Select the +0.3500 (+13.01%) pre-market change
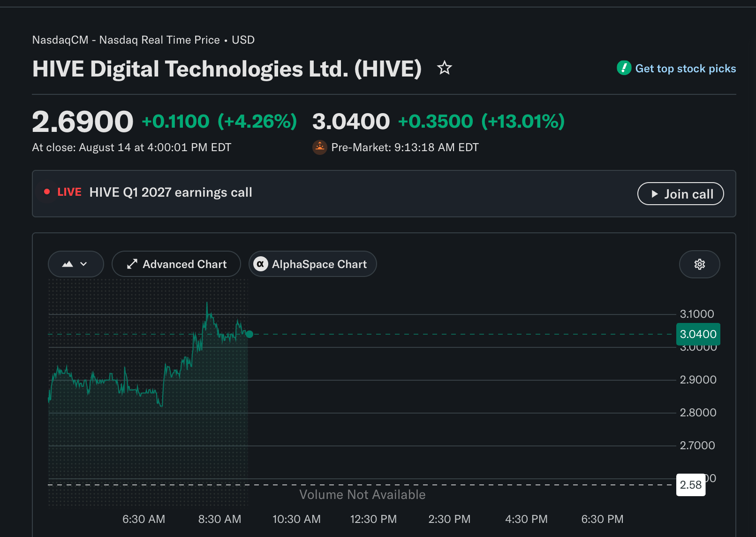756x537 pixels. point(481,122)
